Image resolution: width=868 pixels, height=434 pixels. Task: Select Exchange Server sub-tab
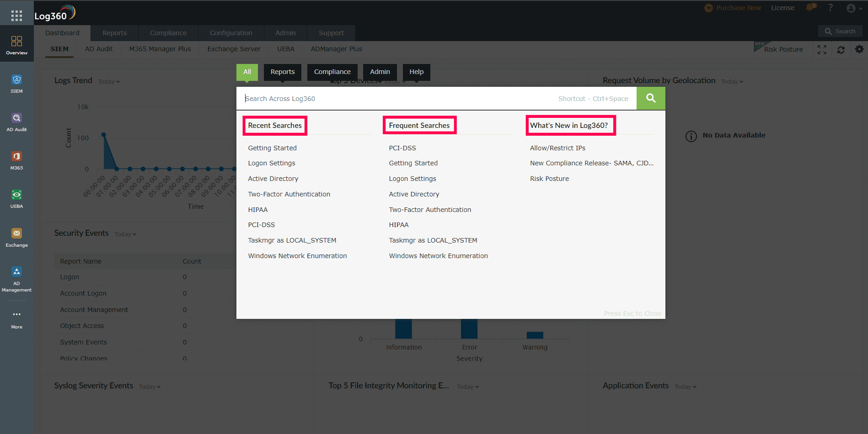point(234,49)
